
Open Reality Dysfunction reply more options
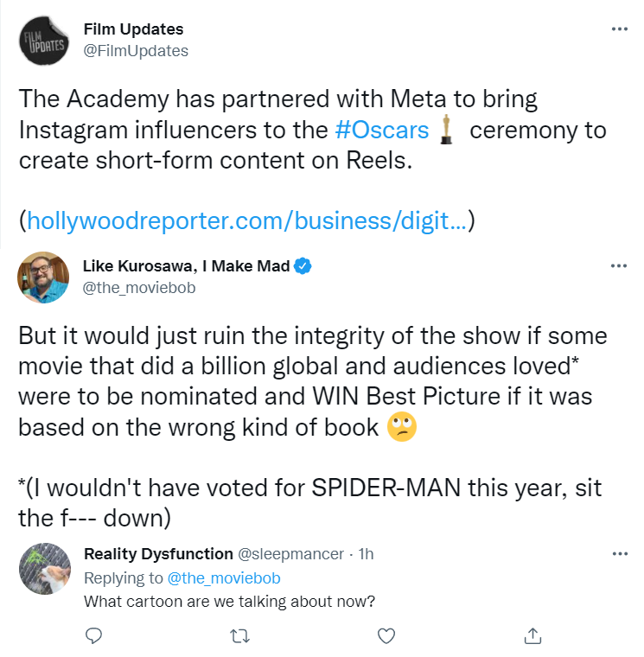[x=619, y=553]
